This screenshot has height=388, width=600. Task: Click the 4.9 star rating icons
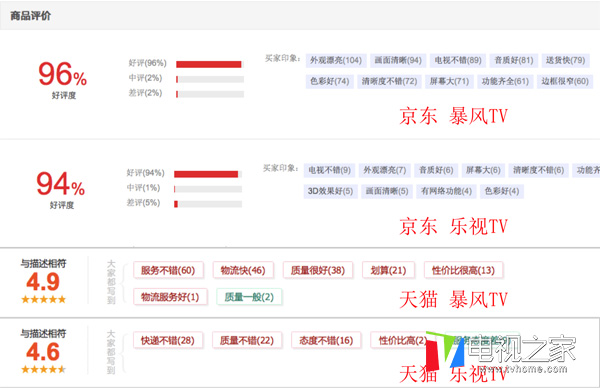43,299
